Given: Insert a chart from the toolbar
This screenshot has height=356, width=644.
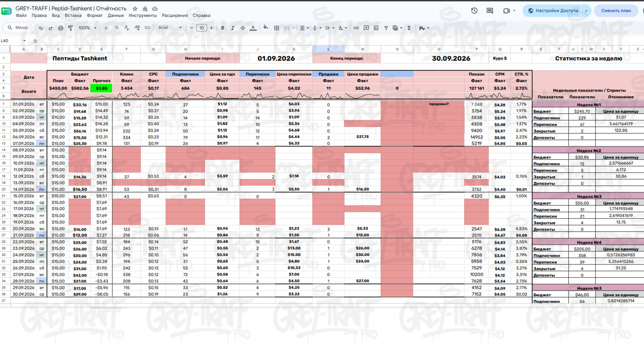Looking at the screenshot, I should [376, 28].
